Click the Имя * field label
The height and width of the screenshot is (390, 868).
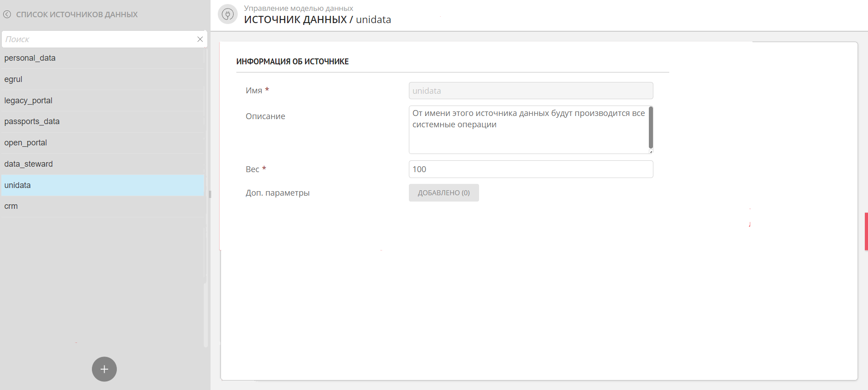(257, 91)
